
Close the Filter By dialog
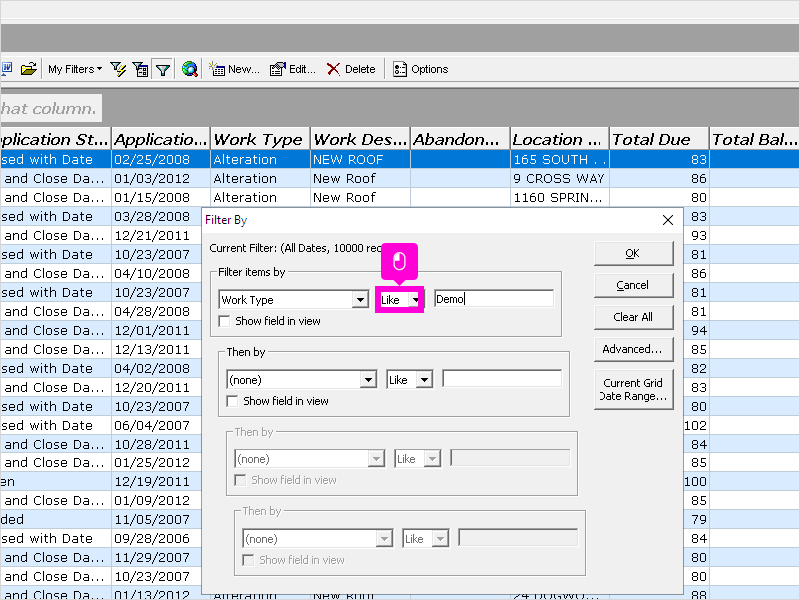tap(668, 220)
